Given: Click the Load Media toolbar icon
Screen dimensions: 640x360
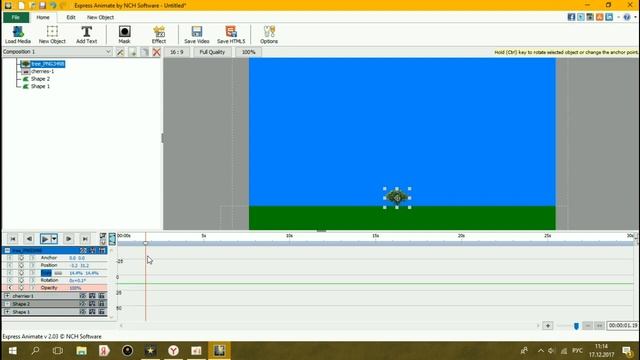Looking at the screenshot, I should point(18,35).
